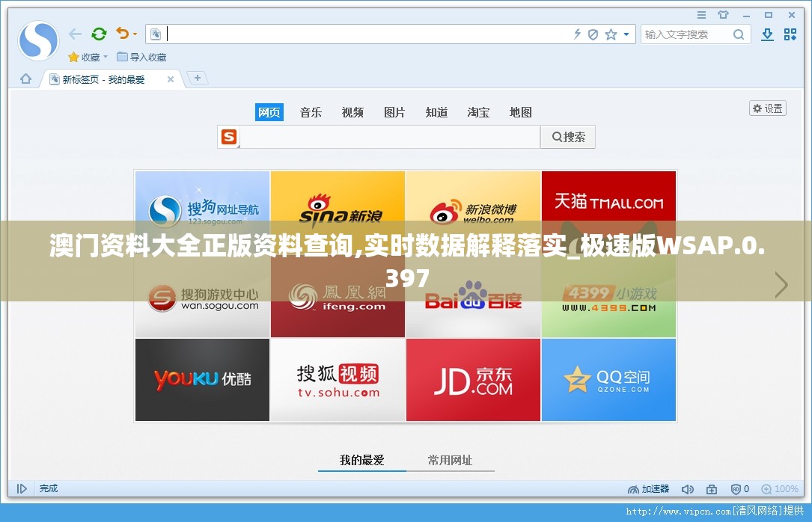Open the Sogou search engine selector icon
The height and width of the screenshot is (522, 812).
coord(229,137)
